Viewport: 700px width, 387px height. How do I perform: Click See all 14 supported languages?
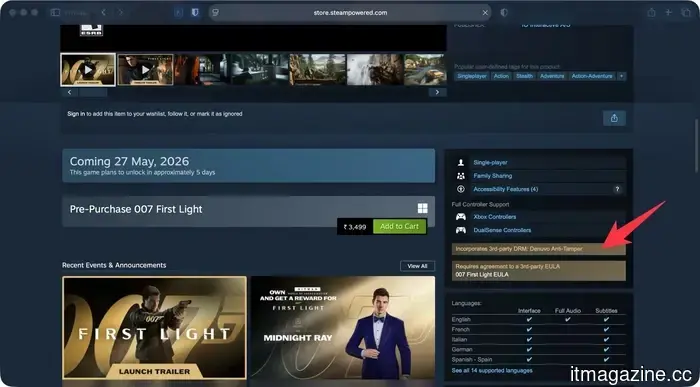coord(492,370)
